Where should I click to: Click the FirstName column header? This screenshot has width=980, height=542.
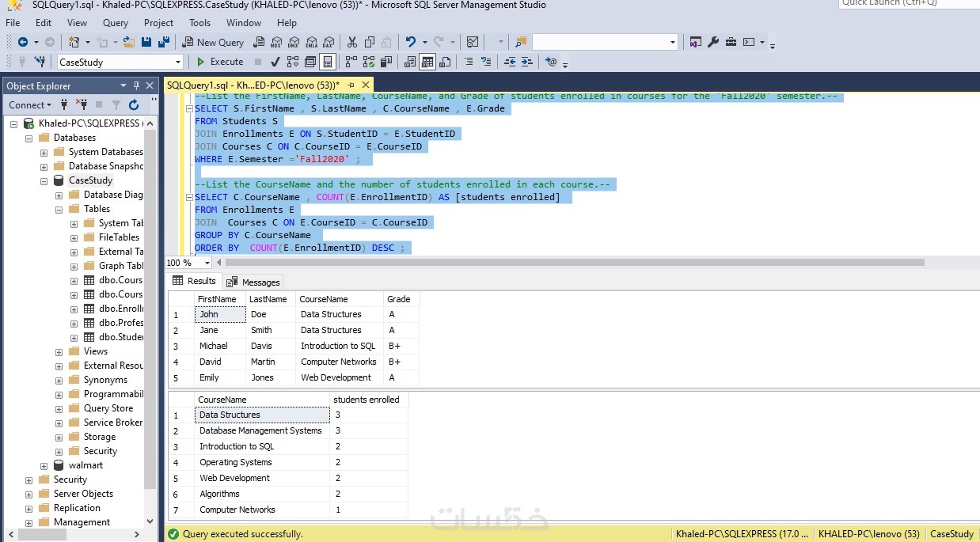point(219,299)
